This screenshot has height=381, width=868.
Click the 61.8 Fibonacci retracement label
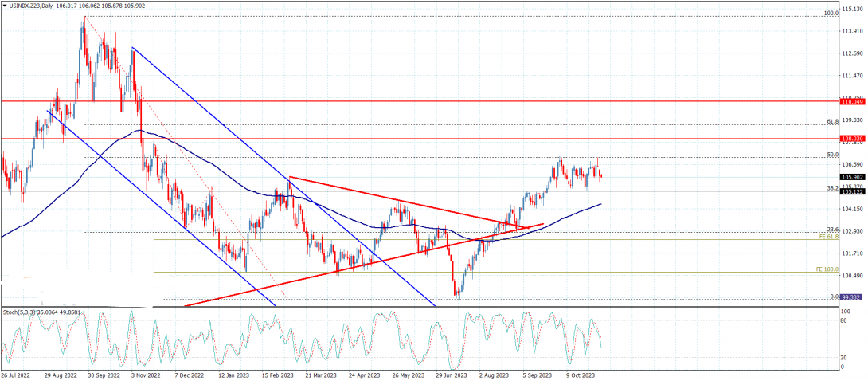click(x=833, y=121)
